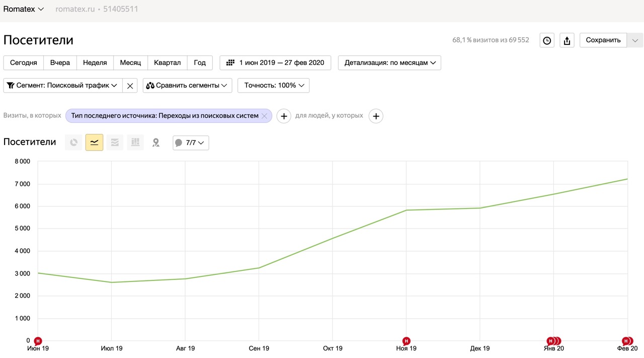The width and height of the screenshot is (644, 358).
Task: Switch to column chart view
Action: pos(135,142)
